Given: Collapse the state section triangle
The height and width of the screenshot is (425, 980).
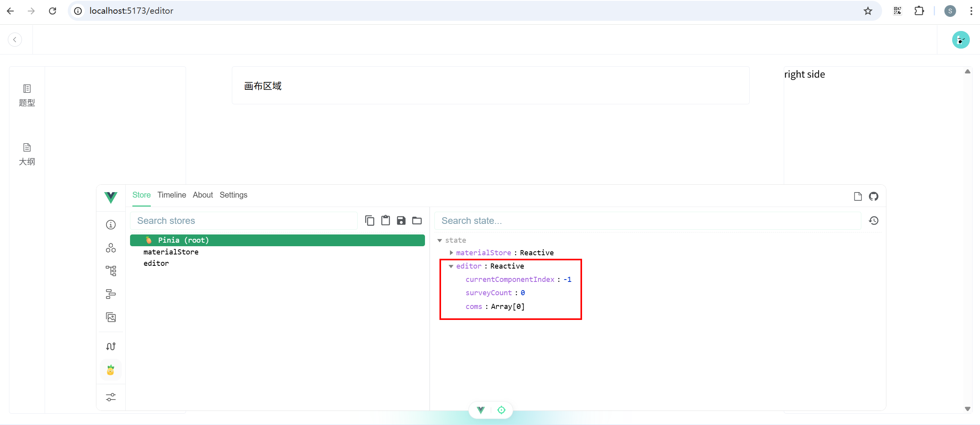Looking at the screenshot, I should point(440,240).
